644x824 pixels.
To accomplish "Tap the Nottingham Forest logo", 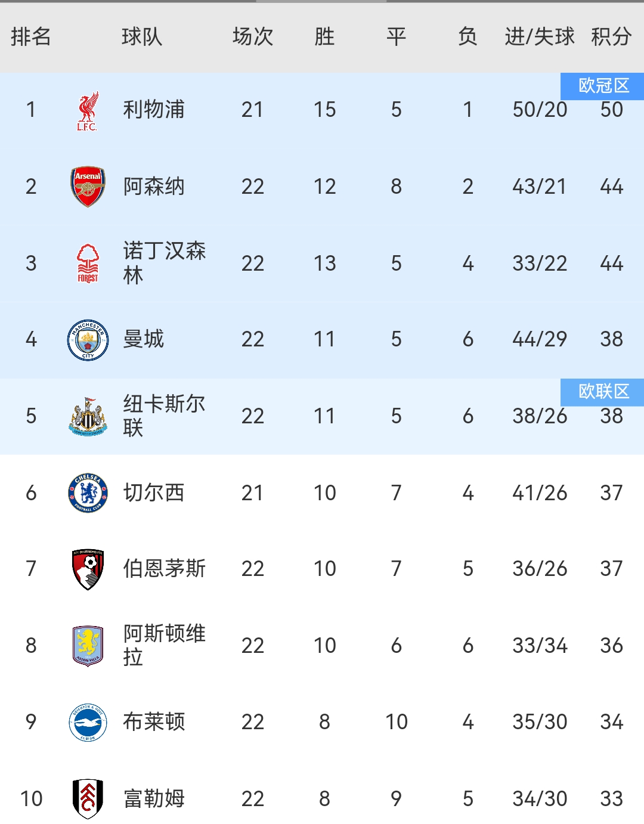I will point(88,263).
